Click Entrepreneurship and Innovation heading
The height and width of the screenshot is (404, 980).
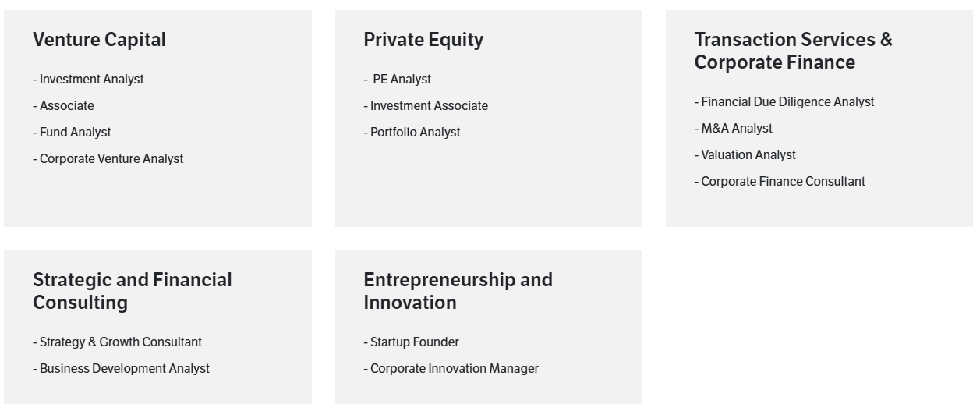(458, 291)
